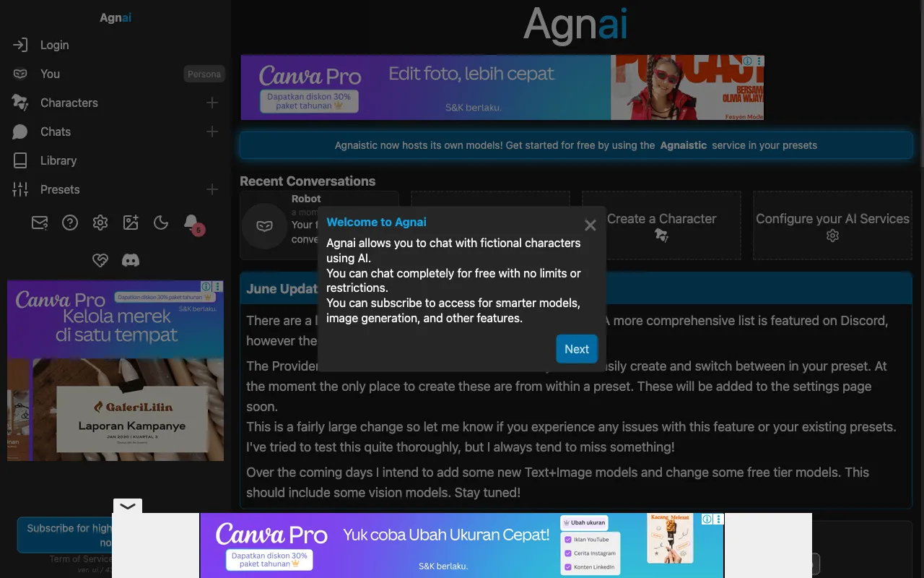924x578 pixels.
Task: Collapse the bottom ad with chevron
Action: [x=127, y=506]
